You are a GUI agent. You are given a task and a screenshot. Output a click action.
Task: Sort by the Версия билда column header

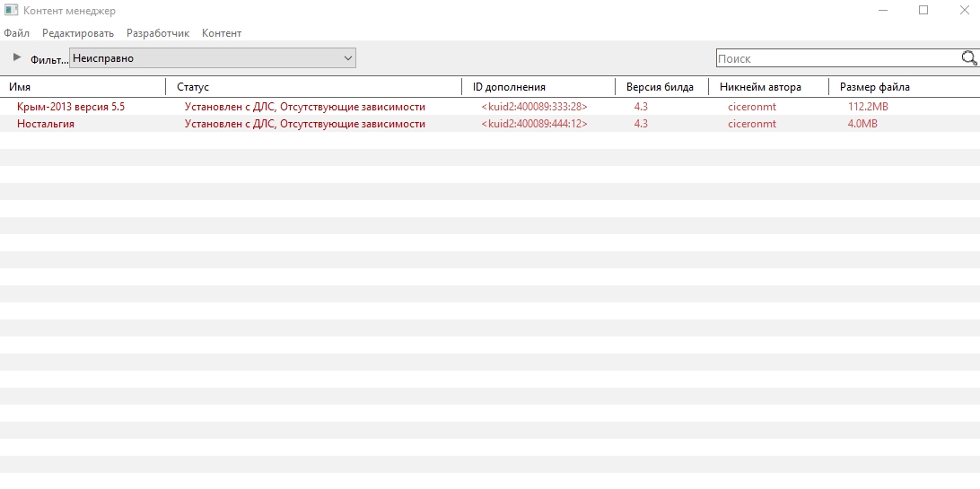click(x=660, y=87)
